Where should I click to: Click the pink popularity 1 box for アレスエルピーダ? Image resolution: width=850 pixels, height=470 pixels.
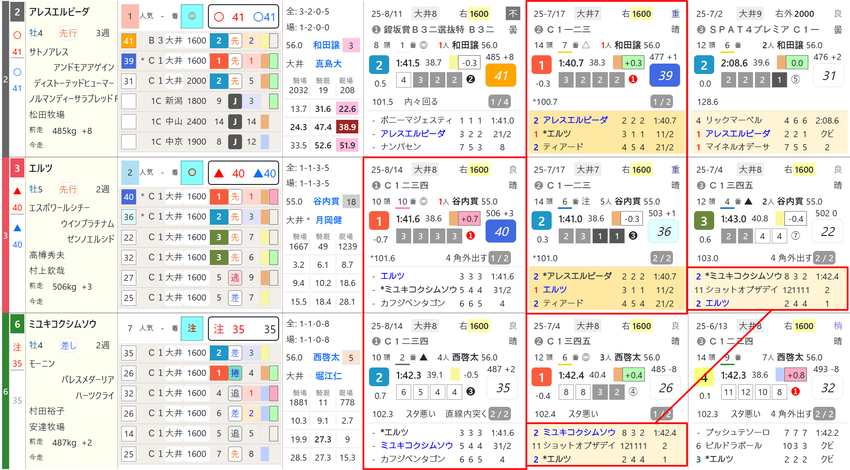tap(130, 16)
